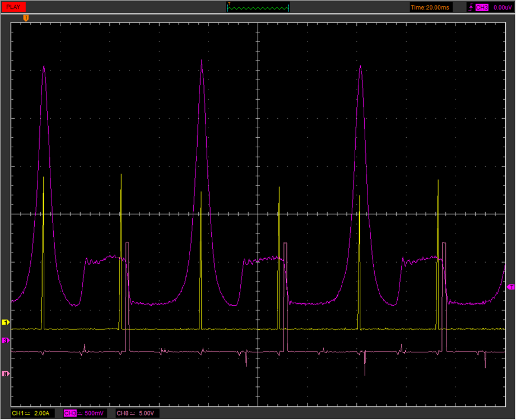Image resolution: width=516 pixels, height=420 pixels.
Task: Toggle the yellow CH1 label in bottom bar
Action: [18, 413]
